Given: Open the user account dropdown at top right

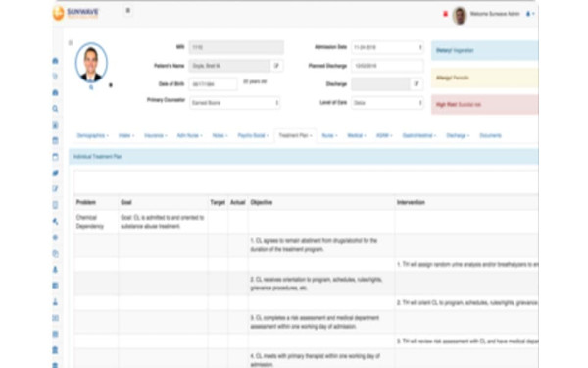Looking at the screenshot, I should [530, 14].
